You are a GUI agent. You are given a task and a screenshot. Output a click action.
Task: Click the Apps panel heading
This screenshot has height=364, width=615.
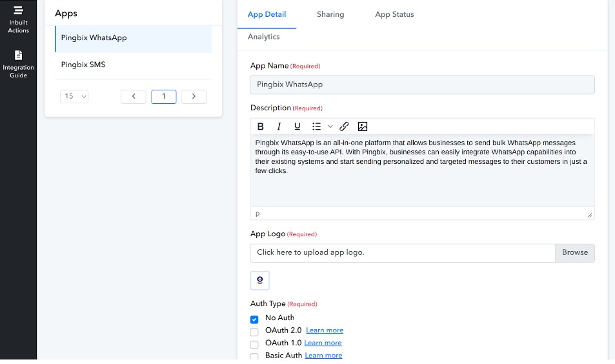[66, 14]
